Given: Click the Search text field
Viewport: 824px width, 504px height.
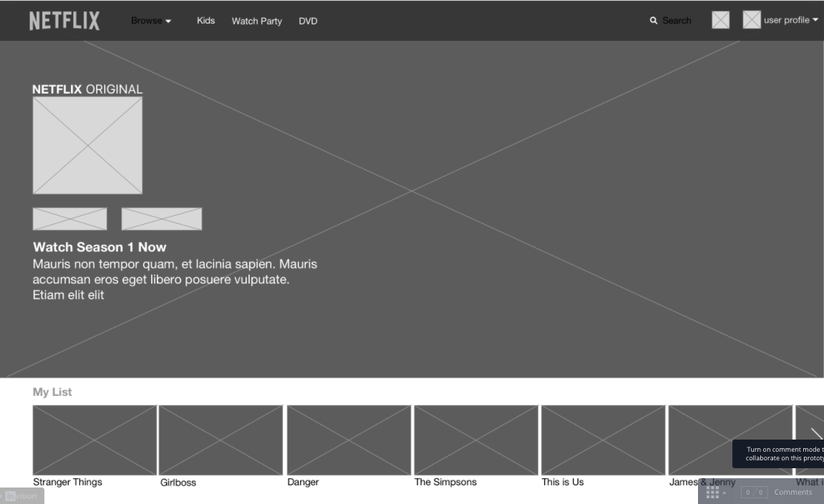Looking at the screenshot, I should coord(677,21).
